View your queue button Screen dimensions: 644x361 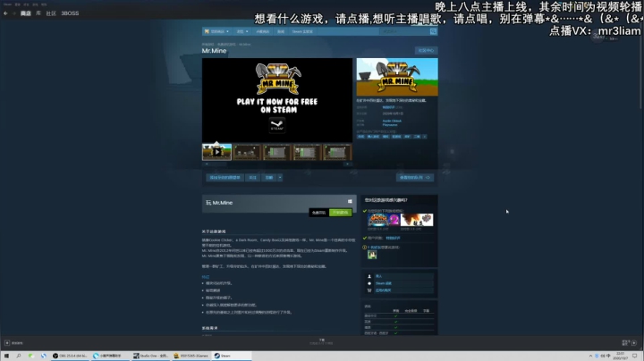(415, 178)
